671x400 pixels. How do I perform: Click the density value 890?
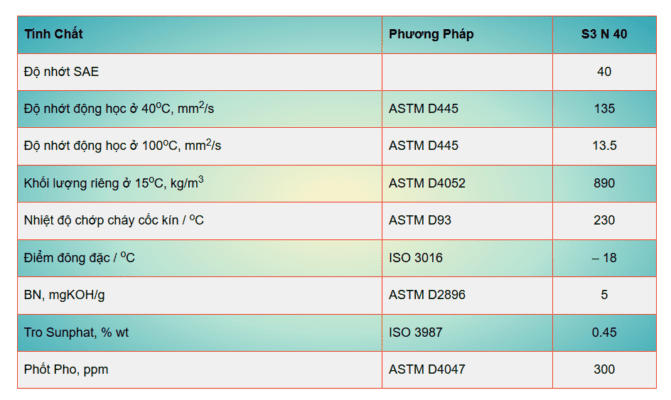coord(604,183)
